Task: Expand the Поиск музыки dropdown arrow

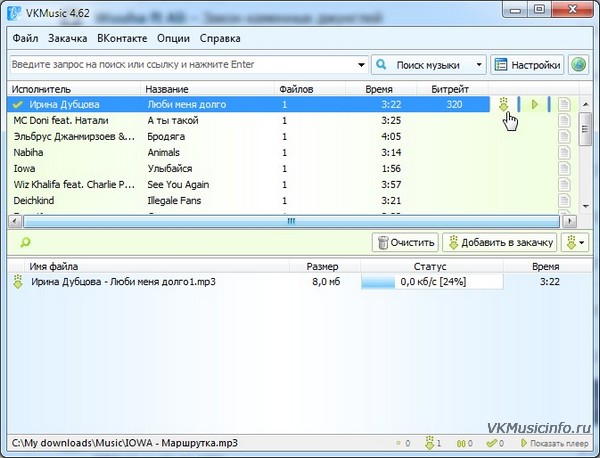Action: click(x=479, y=65)
